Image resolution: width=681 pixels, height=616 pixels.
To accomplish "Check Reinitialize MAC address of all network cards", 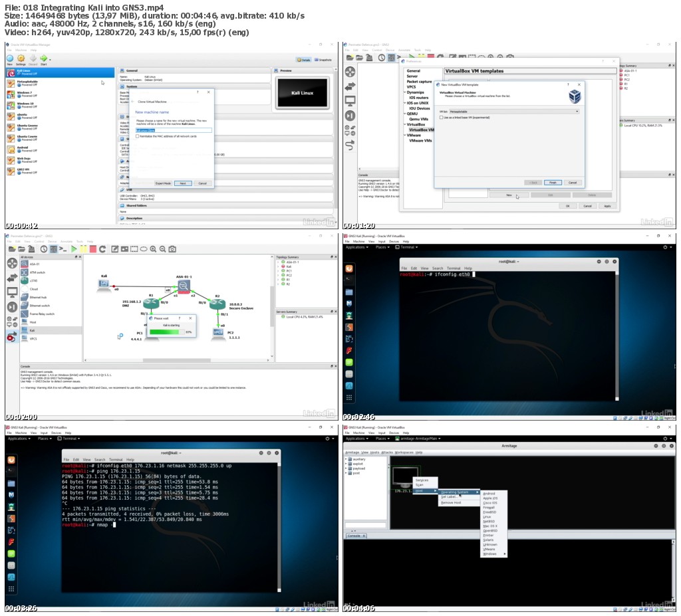I will pyautogui.click(x=137, y=136).
